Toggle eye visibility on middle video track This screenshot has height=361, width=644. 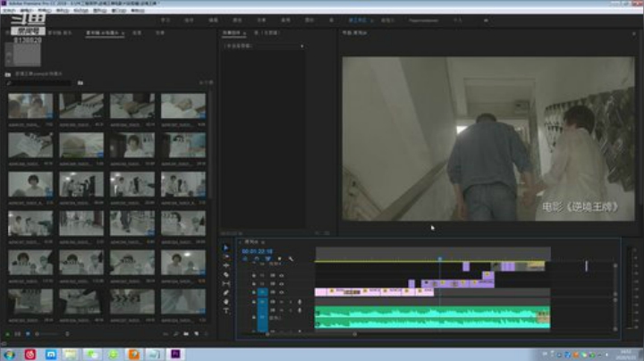tap(282, 284)
